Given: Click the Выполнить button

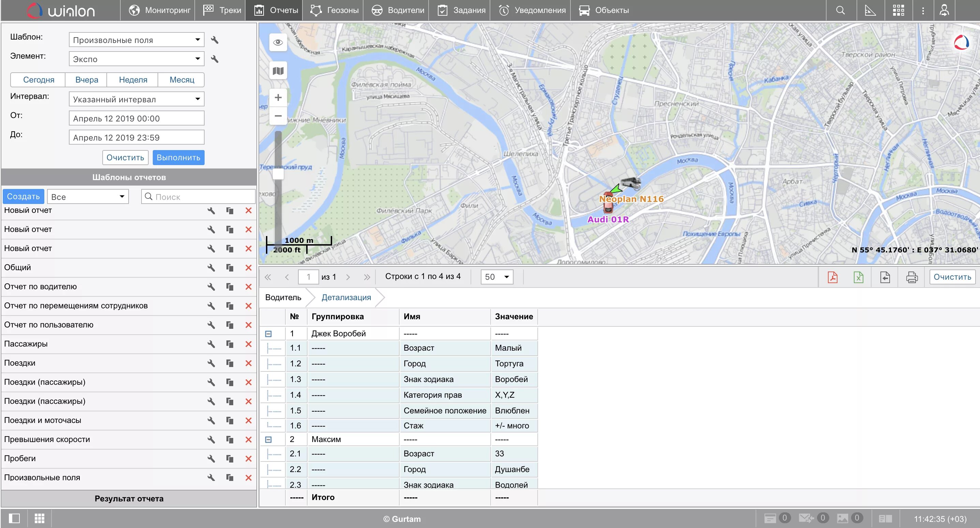Looking at the screenshot, I should tap(178, 157).
